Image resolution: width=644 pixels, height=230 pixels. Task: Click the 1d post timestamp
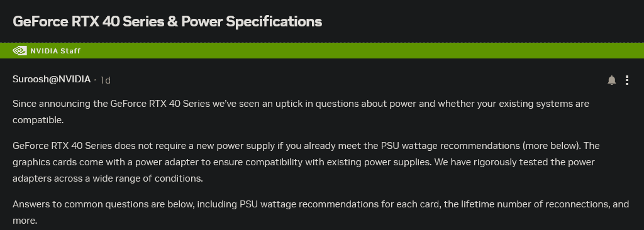click(106, 80)
